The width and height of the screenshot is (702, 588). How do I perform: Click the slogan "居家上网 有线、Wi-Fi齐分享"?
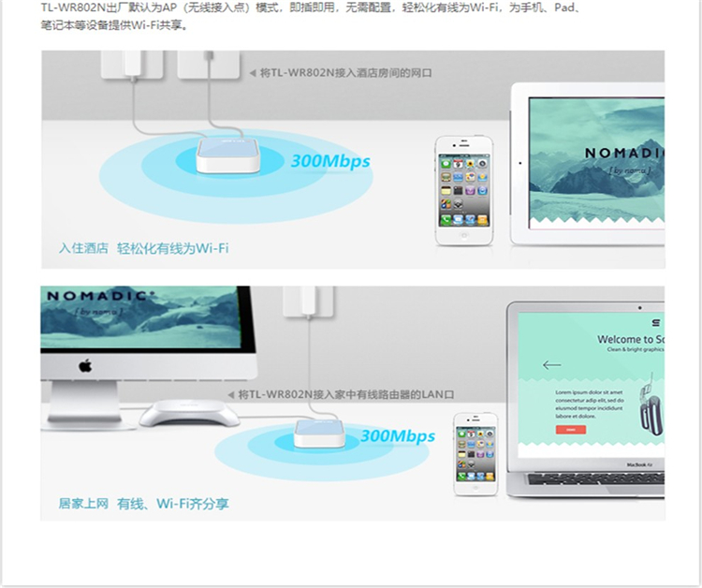(144, 504)
